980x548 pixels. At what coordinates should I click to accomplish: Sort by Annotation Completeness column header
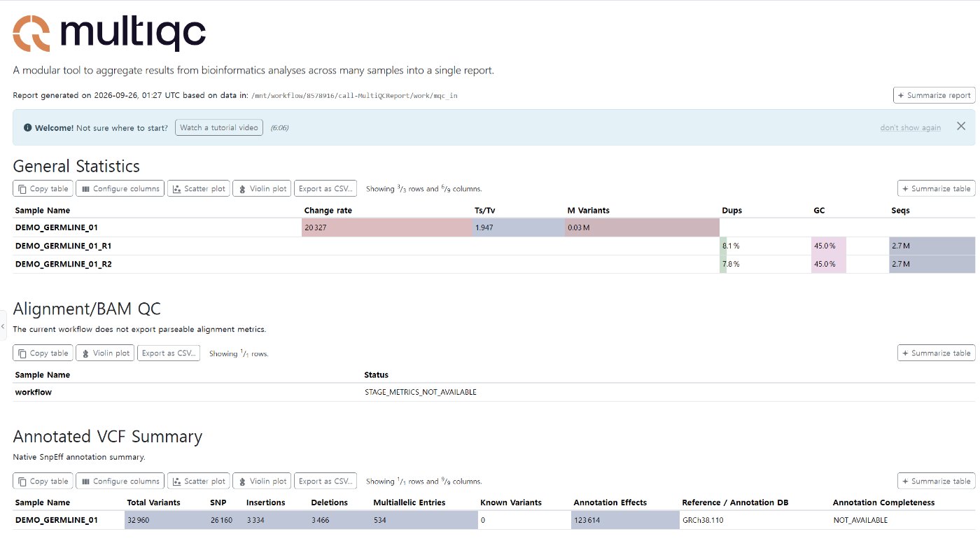click(884, 503)
